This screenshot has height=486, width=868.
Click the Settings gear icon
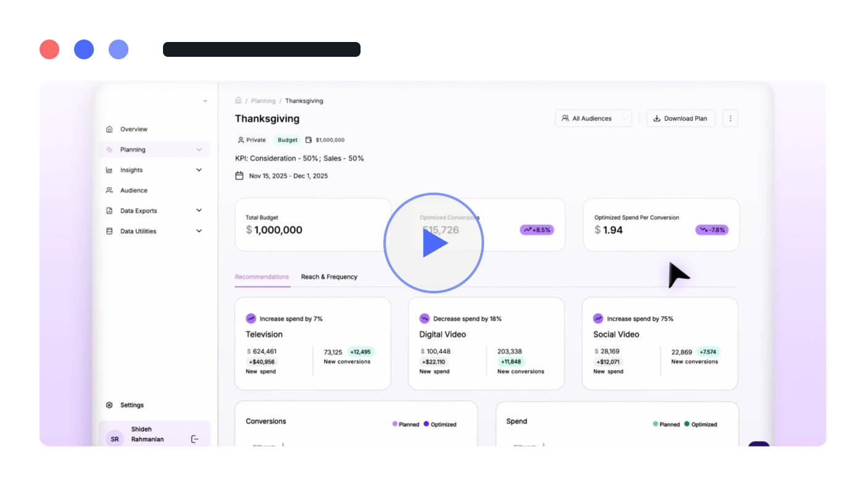109,405
